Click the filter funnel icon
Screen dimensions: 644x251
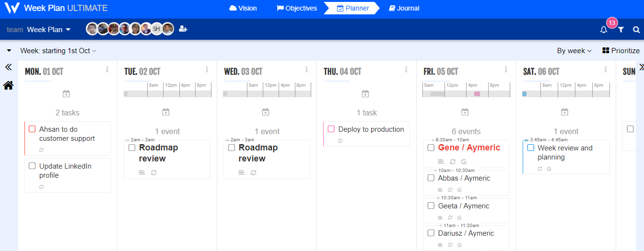621,30
